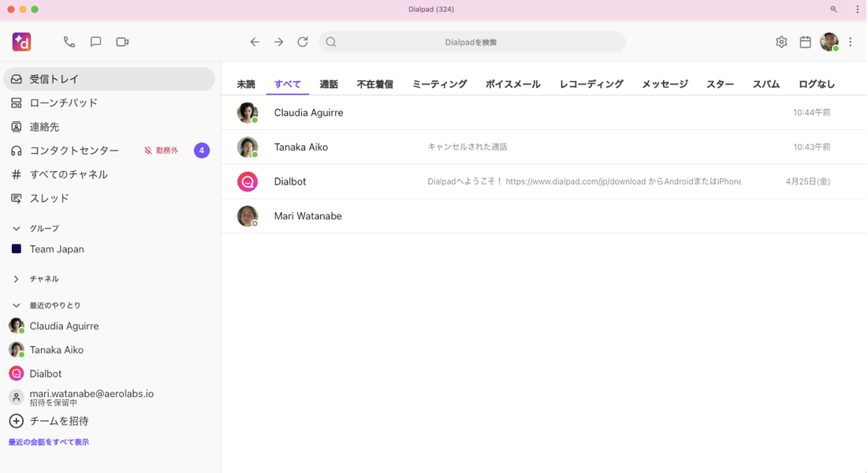Screen dimensions: 868x473
Task: Open Claudia Aguirre in recent conversations sidebar
Action: point(109,326)
